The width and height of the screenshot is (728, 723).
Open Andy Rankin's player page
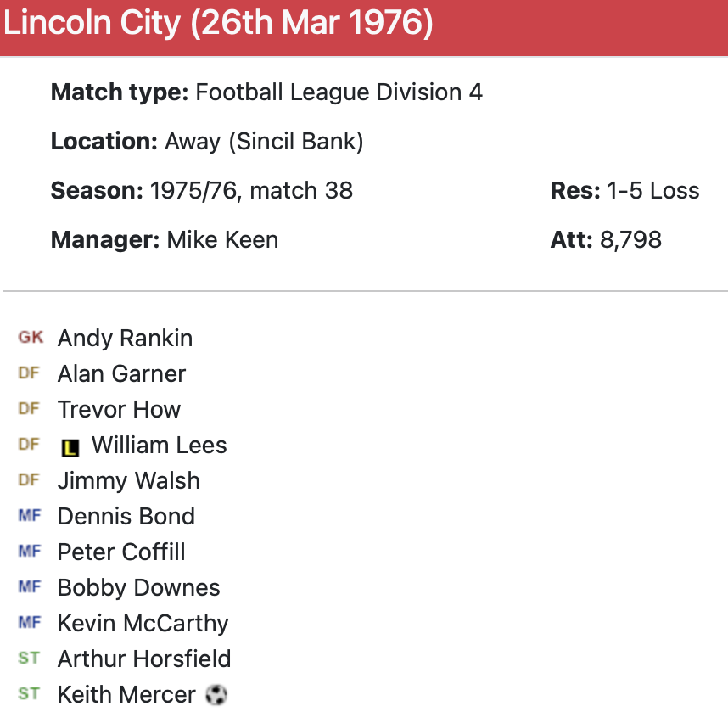click(125, 338)
